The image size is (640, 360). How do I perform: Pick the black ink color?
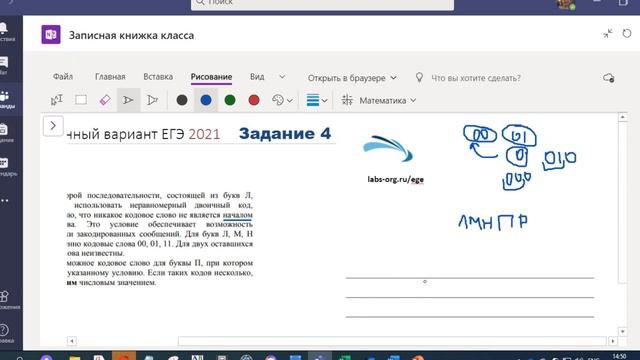tap(182, 100)
